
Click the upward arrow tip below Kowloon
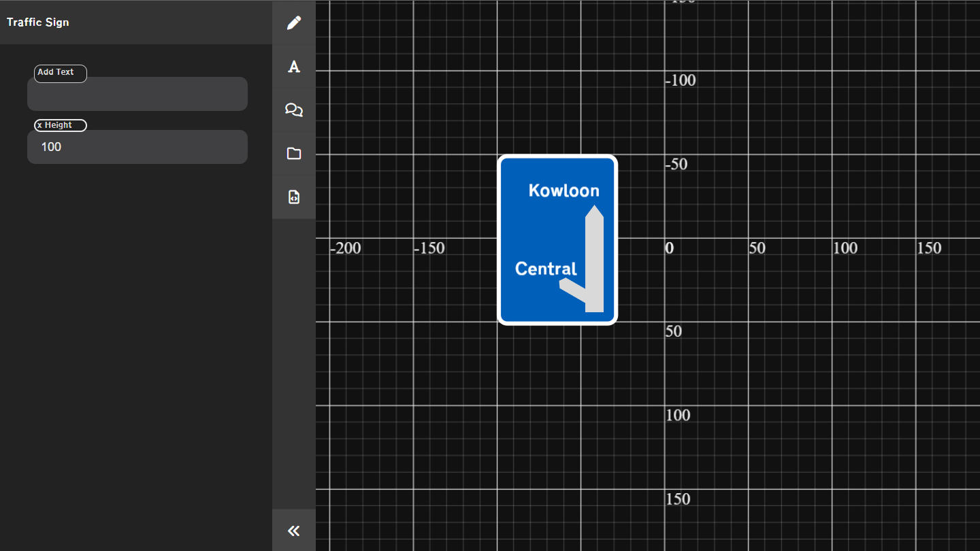pos(594,211)
